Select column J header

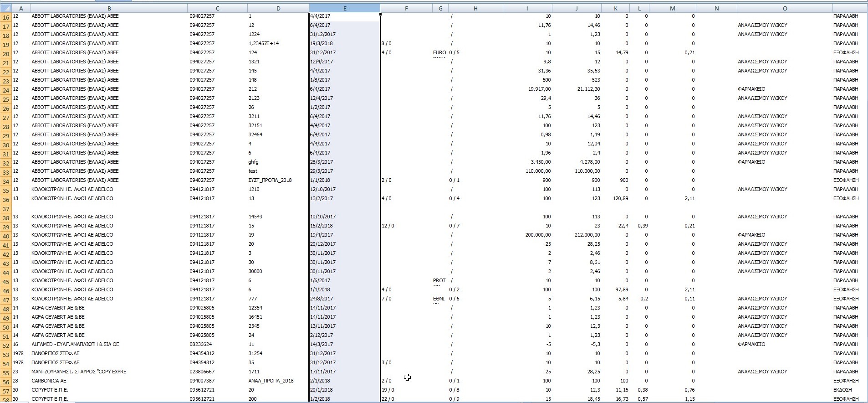(x=577, y=8)
